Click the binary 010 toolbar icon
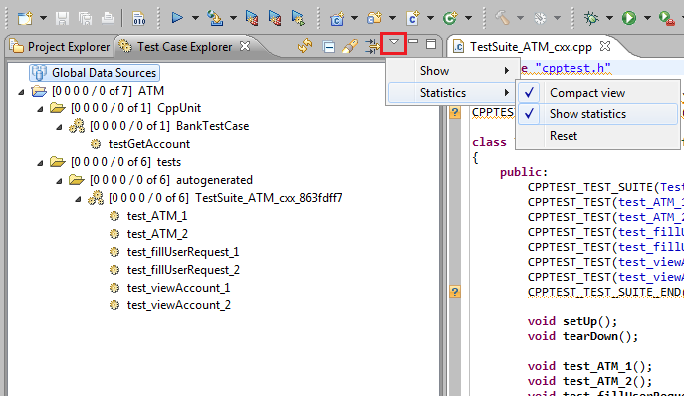This screenshot has width=684, height=396. click(x=139, y=18)
